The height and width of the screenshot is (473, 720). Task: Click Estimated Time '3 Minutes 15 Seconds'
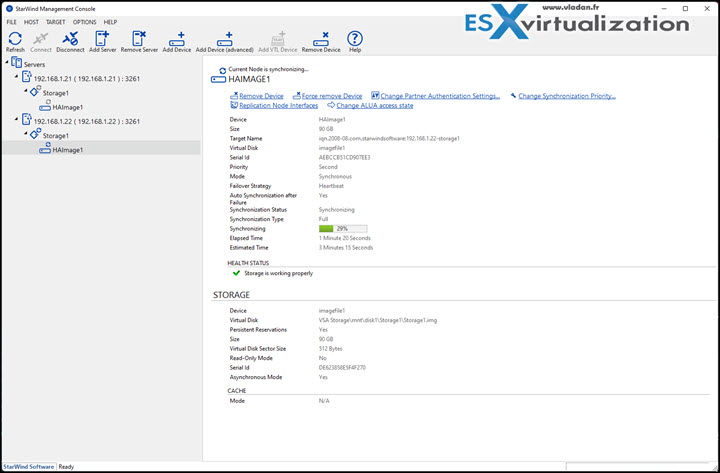[346, 248]
